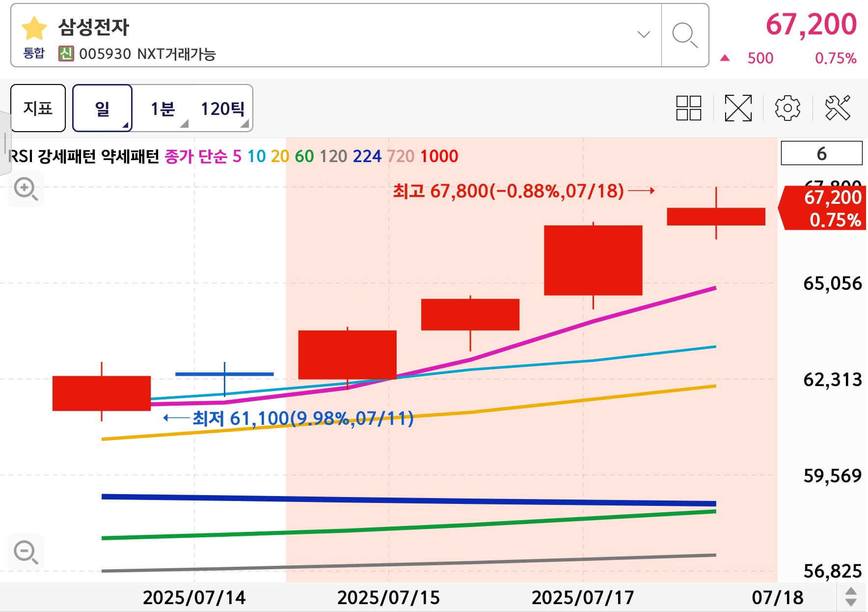Click the 2025/07/15 date label
The image size is (868, 612).
click(x=388, y=597)
